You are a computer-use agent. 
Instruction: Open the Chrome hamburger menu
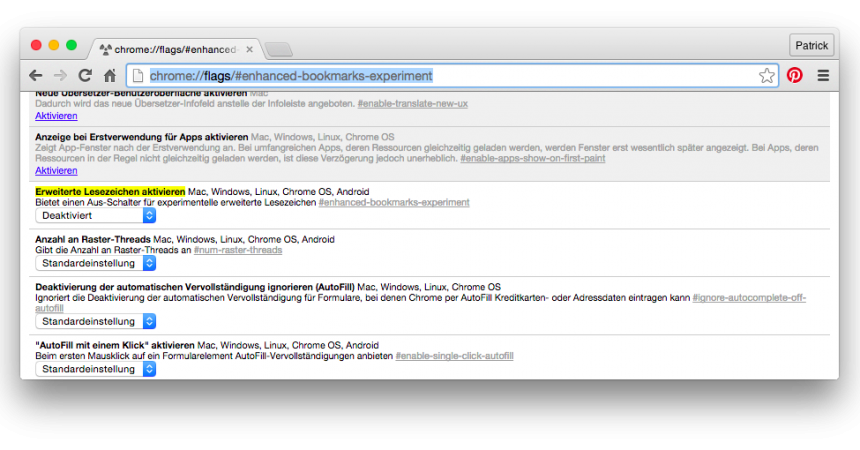tap(823, 76)
